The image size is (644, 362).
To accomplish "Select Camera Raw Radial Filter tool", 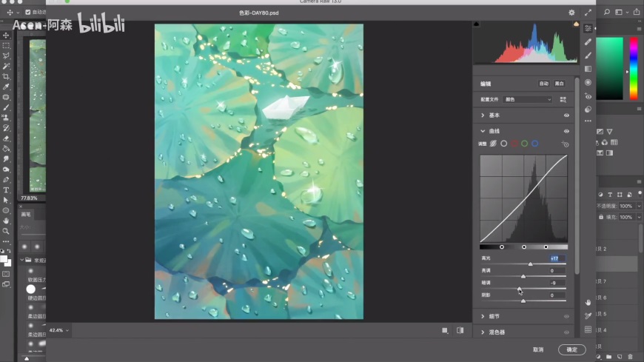I will pos(588,82).
